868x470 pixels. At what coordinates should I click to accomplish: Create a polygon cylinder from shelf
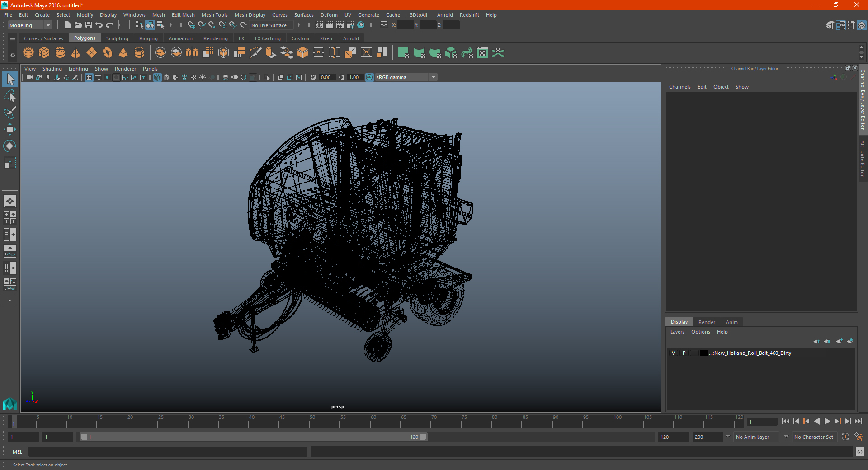pos(60,53)
